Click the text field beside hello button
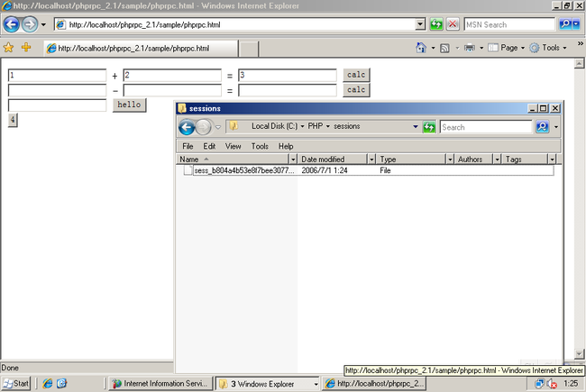586x392 pixels. click(57, 105)
